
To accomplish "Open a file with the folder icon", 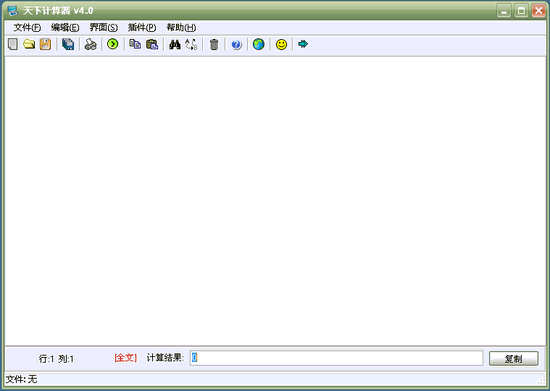I will (x=29, y=44).
